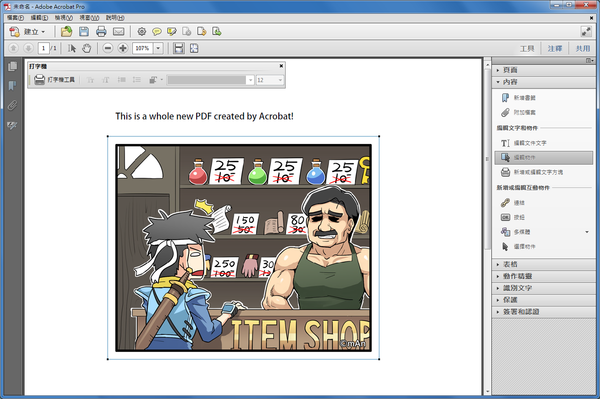Open the gear customize icon

pos(142,31)
